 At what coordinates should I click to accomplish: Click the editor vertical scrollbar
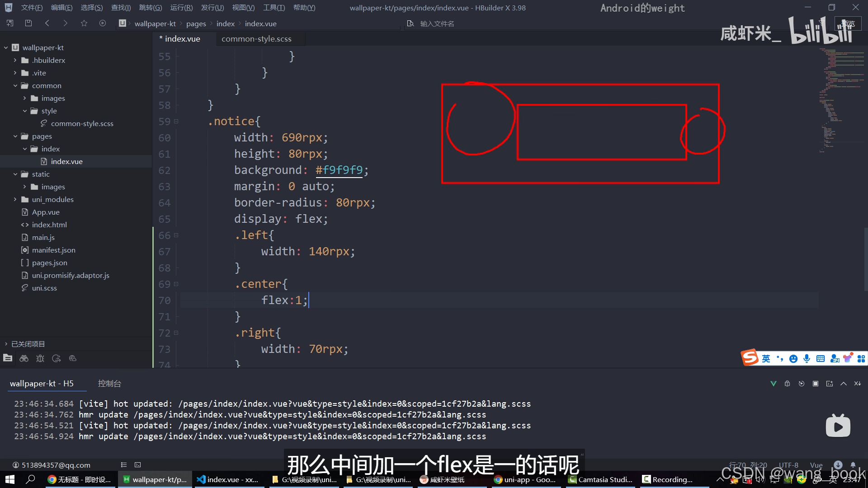[865, 259]
